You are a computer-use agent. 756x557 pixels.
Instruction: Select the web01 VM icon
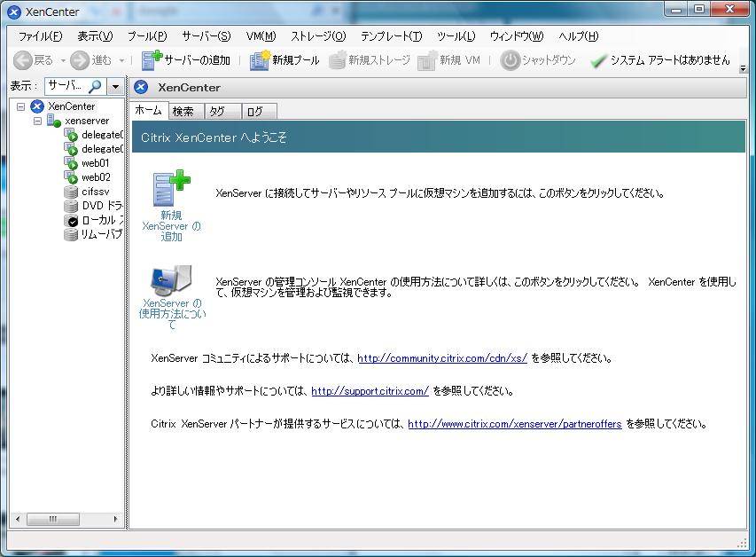(x=71, y=163)
